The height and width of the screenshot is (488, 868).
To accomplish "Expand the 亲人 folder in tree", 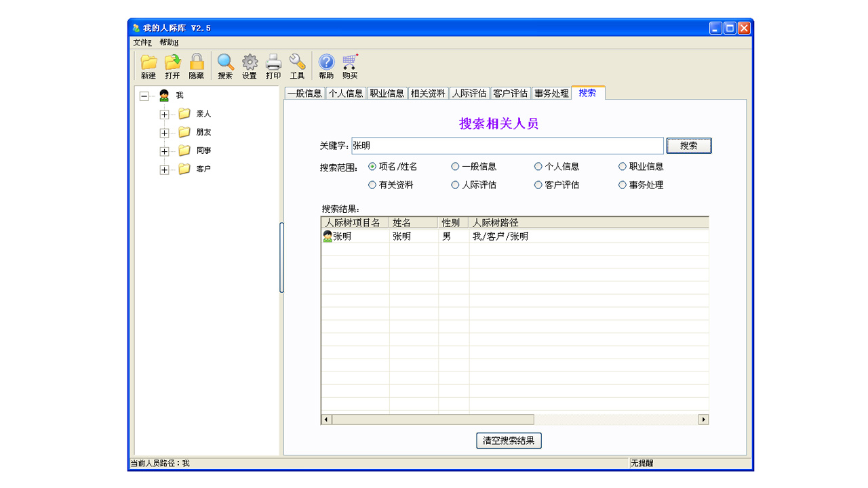I will click(164, 115).
